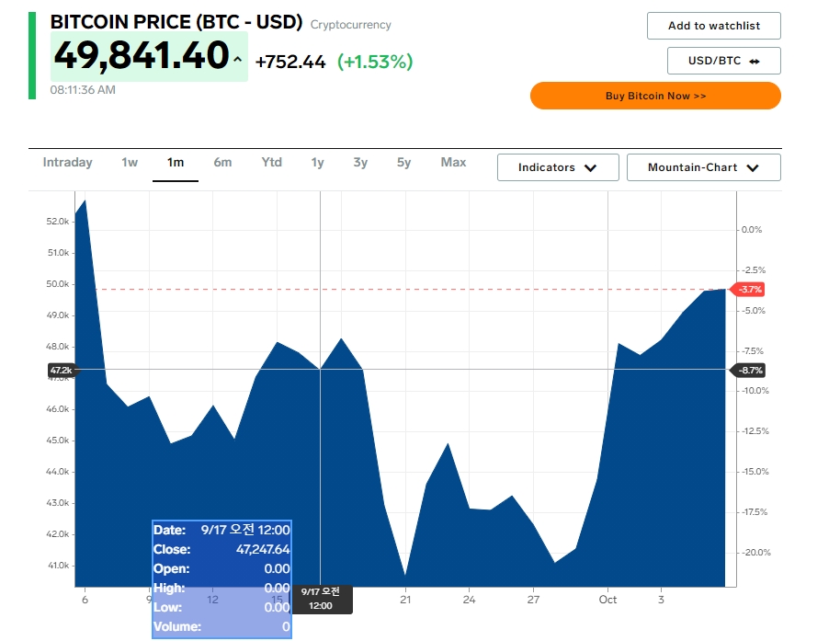
Task: Click the 47.2k crosshair price label
Action: click(62, 370)
